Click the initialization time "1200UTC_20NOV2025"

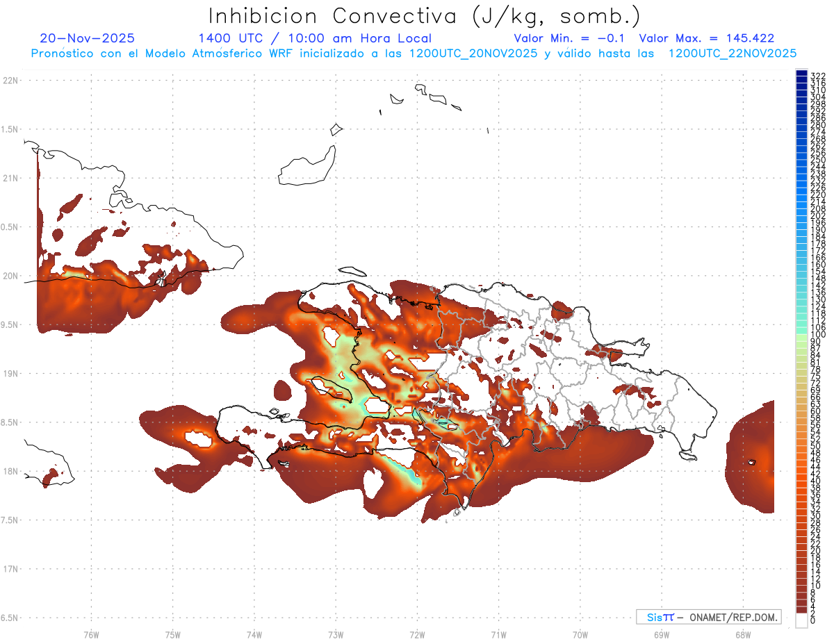click(x=473, y=53)
